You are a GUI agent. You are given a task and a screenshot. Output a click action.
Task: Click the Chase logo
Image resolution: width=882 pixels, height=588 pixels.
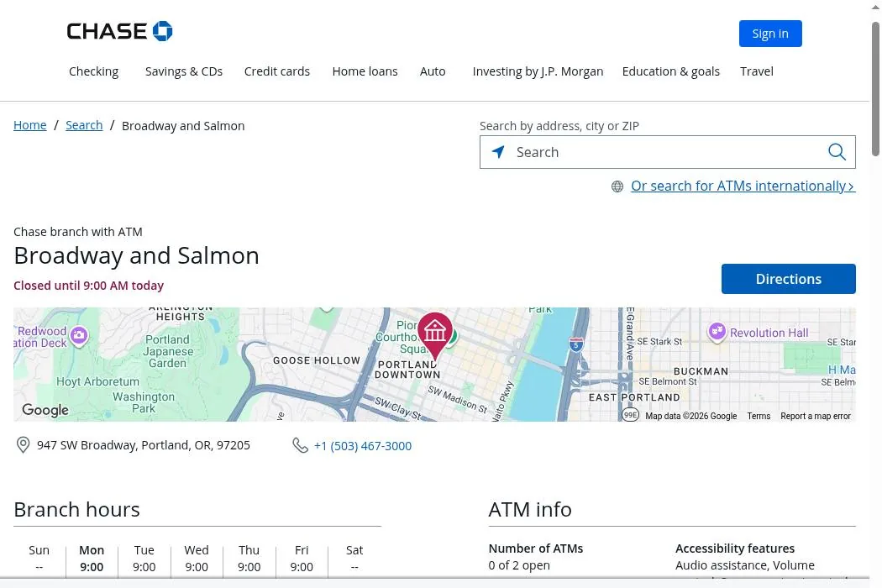(119, 32)
